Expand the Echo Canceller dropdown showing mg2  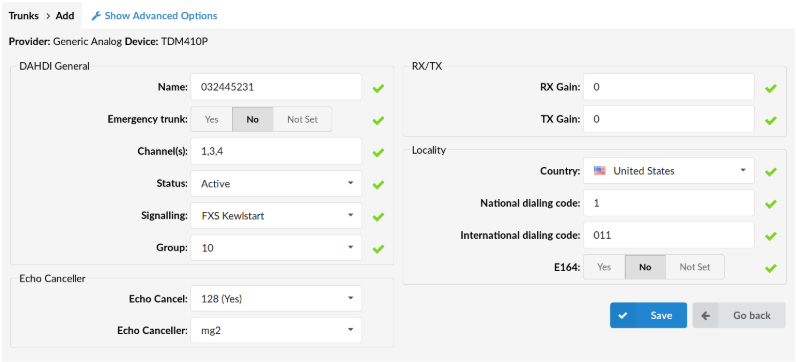point(276,331)
